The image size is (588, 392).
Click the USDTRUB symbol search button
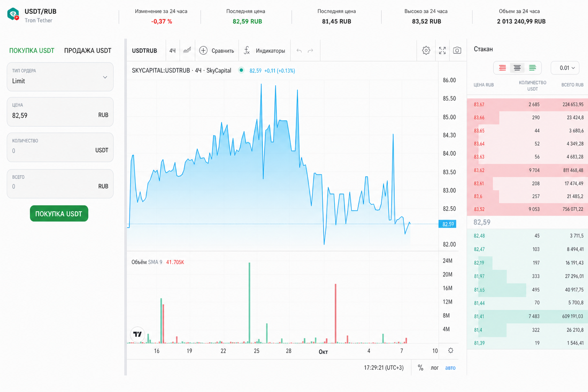point(145,51)
